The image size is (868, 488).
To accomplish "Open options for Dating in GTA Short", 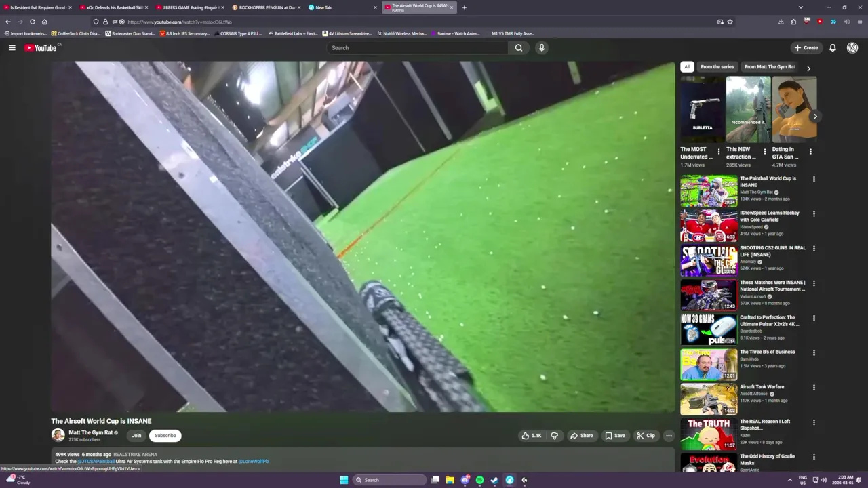I will tap(810, 152).
